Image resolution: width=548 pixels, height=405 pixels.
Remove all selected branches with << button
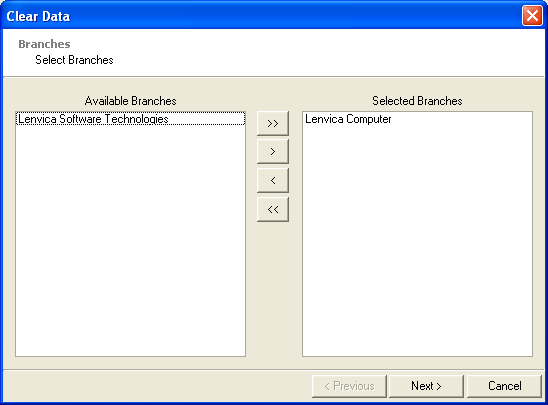273,209
